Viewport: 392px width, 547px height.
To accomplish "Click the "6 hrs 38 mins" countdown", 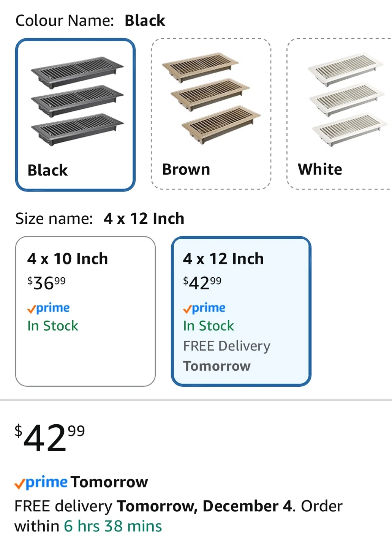I will click(113, 526).
